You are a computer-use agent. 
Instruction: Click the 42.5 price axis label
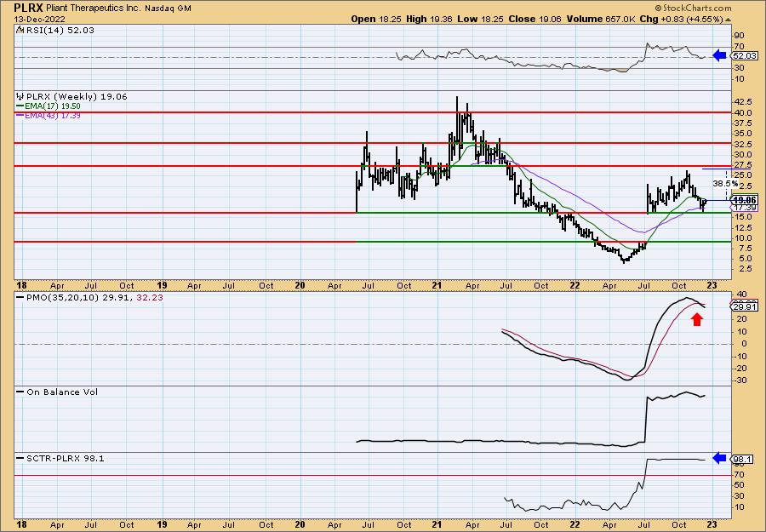[x=742, y=102]
